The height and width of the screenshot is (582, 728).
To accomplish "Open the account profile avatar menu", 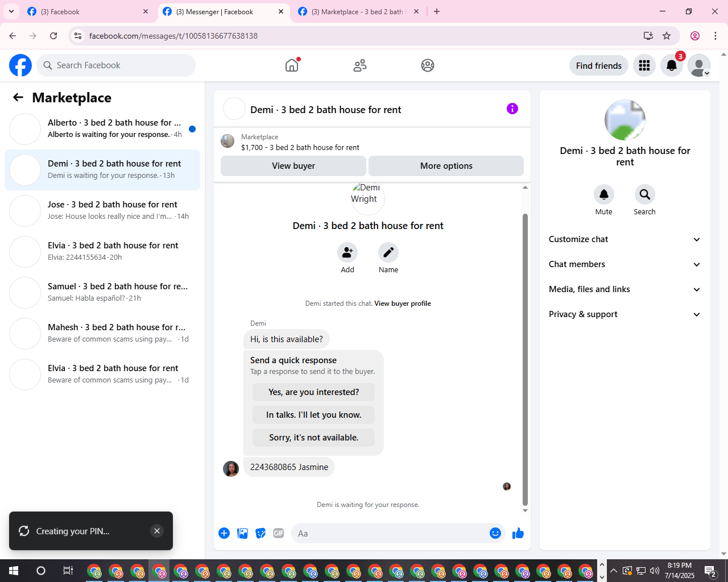I will coord(699,65).
